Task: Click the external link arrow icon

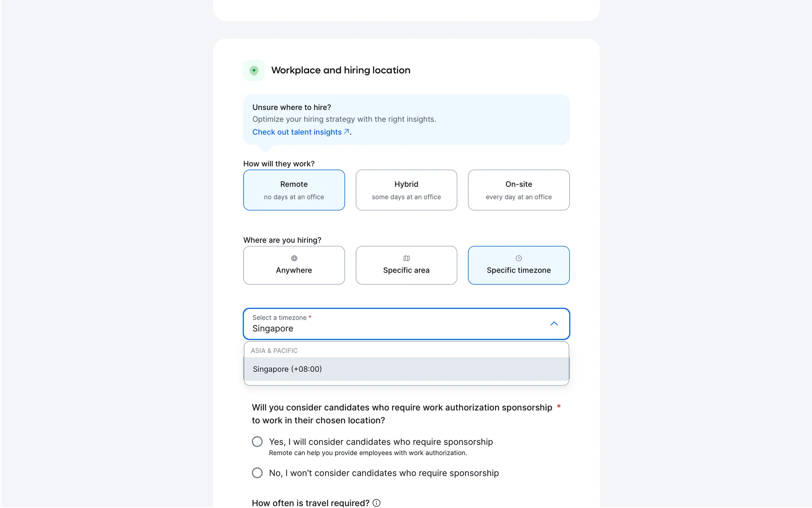Action: tap(346, 132)
